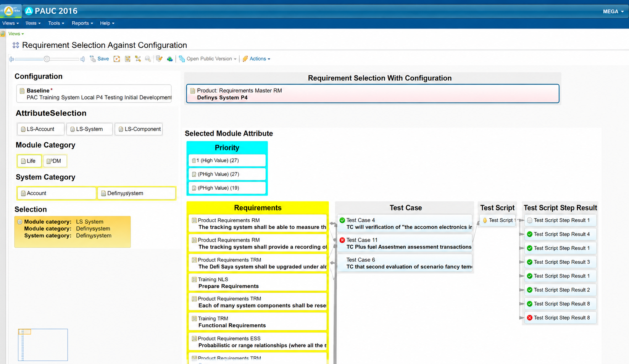The width and height of the screenshot is (629, 364).
Task: Click red X on last Test Script Step Result 8
Action: 530,318
